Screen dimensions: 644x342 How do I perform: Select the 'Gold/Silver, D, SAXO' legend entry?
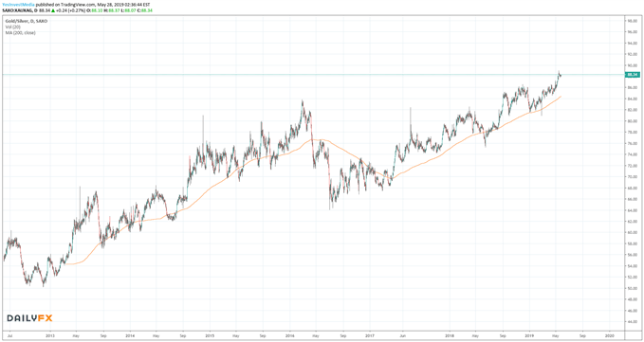[x=27, y=21]
